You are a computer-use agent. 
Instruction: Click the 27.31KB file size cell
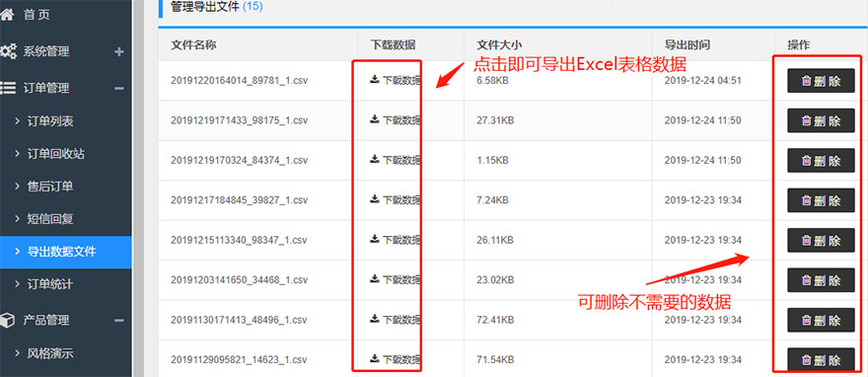click(495, 120)
